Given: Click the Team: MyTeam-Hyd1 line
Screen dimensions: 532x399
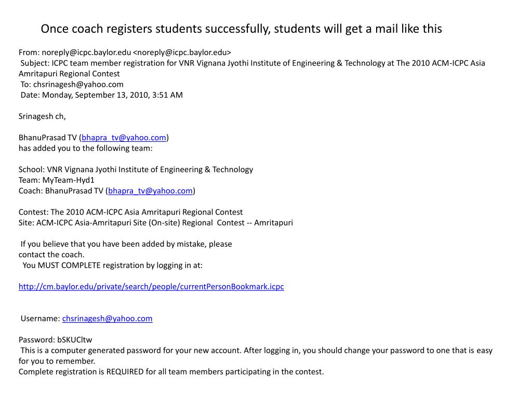Looking at the screenshot, I should click(57, 180).
